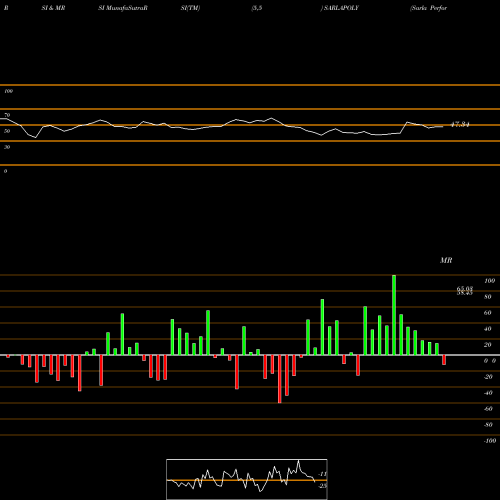Click the RSI axis label 0 on left
This screenshot has width=500, height=500.
(x=5, y=171)
